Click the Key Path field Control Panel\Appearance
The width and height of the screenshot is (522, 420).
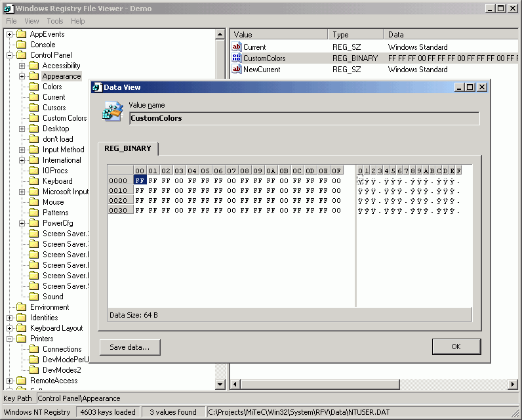click(x=276, y=398)
